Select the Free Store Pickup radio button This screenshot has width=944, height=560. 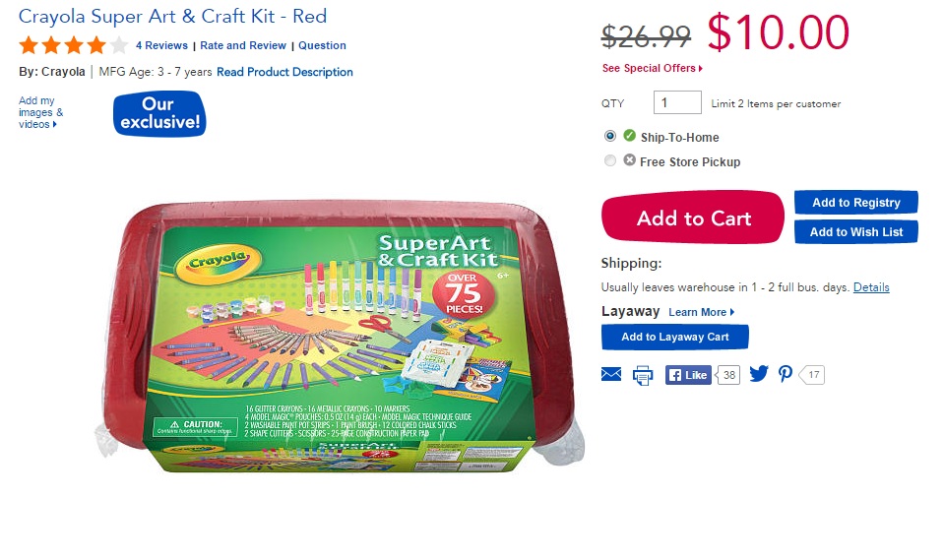click(x=610, y=160)
